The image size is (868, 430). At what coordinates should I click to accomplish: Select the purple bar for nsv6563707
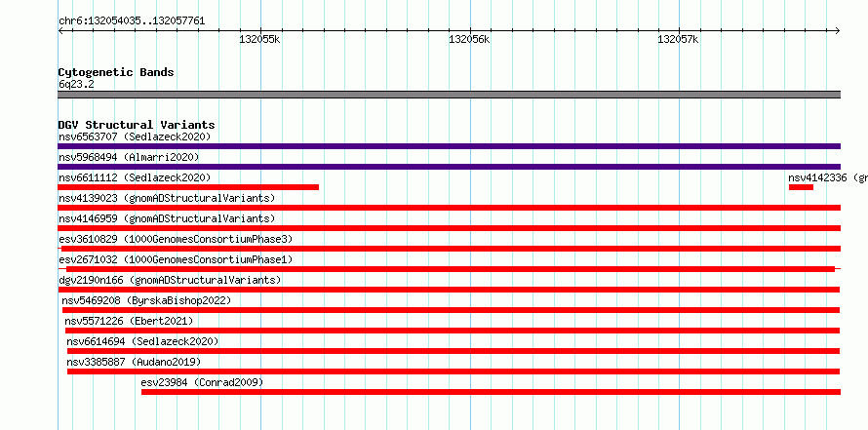click(x=449, y=146)
